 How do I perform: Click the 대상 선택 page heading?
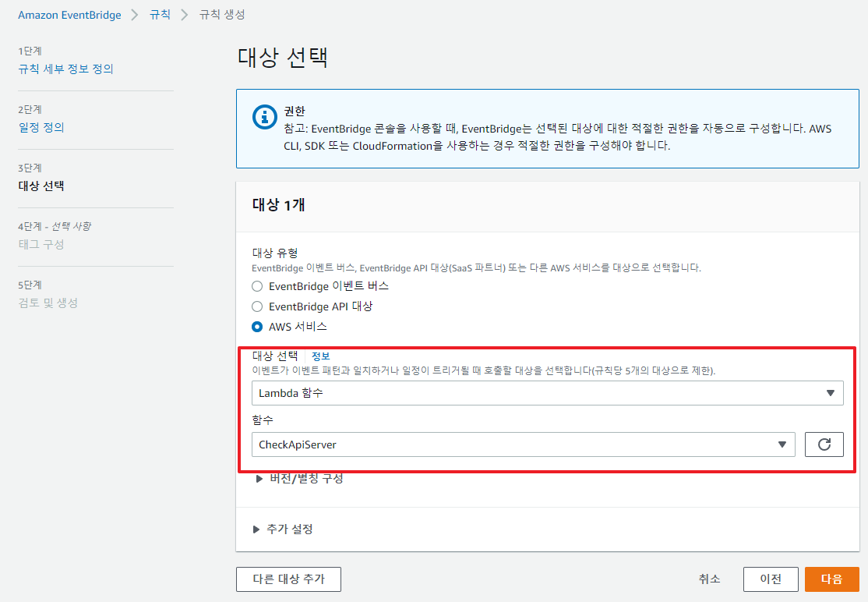click(x=283, y=58)
